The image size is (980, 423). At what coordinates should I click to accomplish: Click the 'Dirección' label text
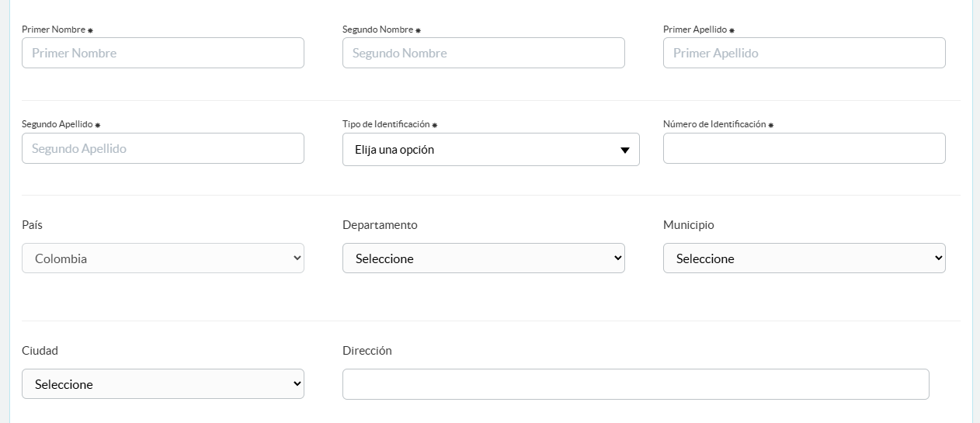(x=367, y=351)
